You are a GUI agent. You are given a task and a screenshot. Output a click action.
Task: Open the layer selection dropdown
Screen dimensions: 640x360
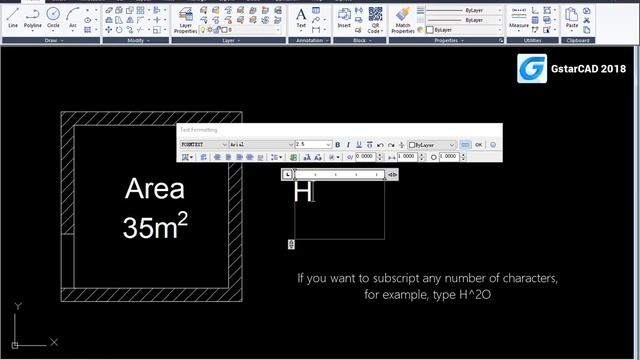(241, 30)
